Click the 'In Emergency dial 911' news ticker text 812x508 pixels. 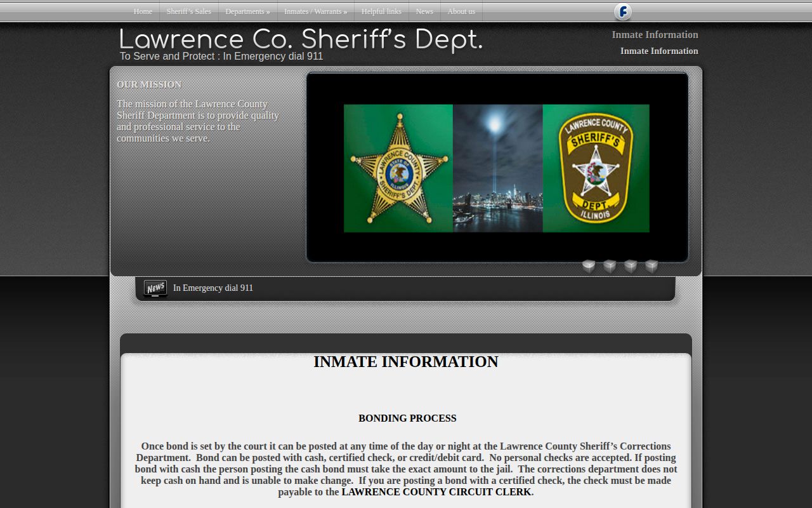[x=213, y=288]
